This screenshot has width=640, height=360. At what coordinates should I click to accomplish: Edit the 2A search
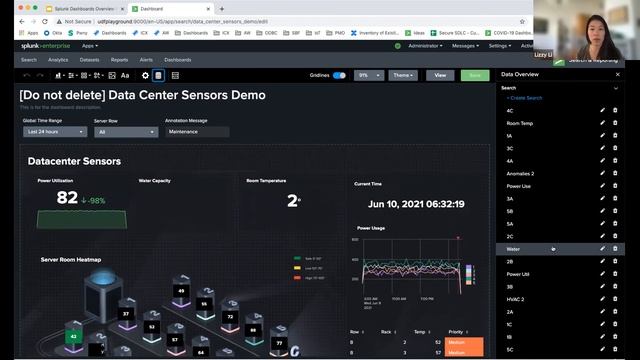602,311
